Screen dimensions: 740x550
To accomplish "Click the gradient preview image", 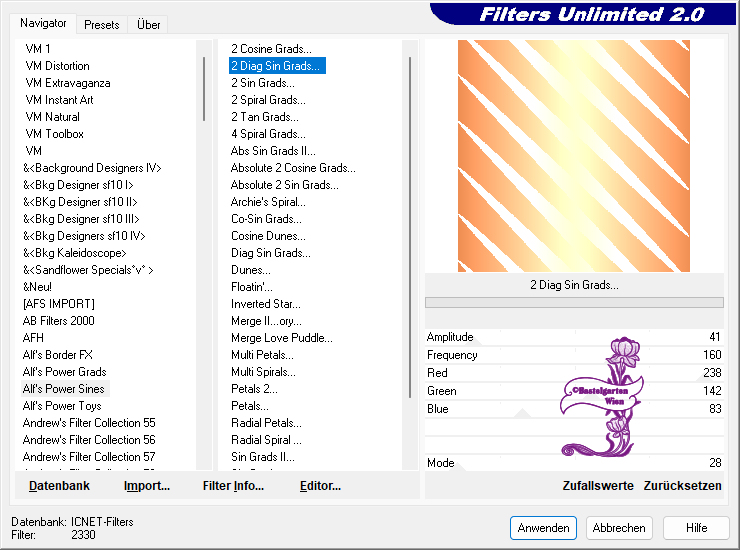I will pos(573,156).
